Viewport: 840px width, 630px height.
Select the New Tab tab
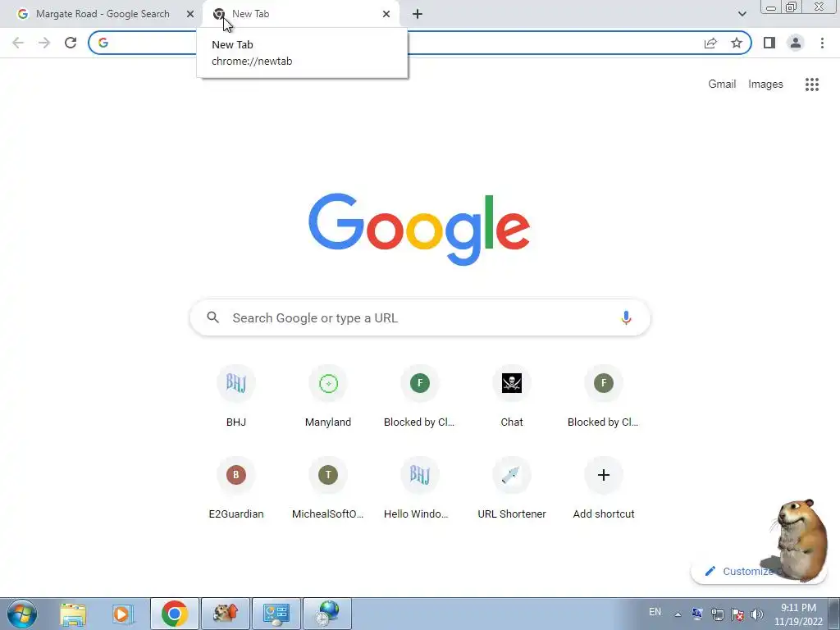[300, 14]
